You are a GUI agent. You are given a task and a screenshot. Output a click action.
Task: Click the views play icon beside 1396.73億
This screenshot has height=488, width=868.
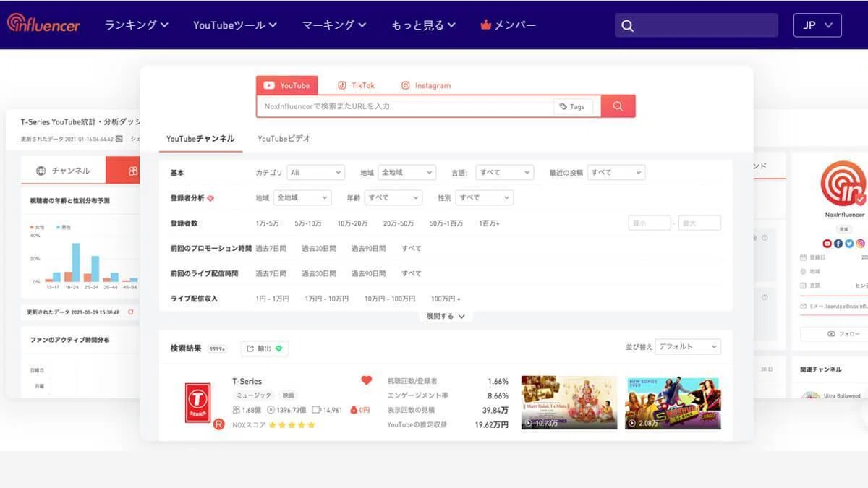pos(270,410)
